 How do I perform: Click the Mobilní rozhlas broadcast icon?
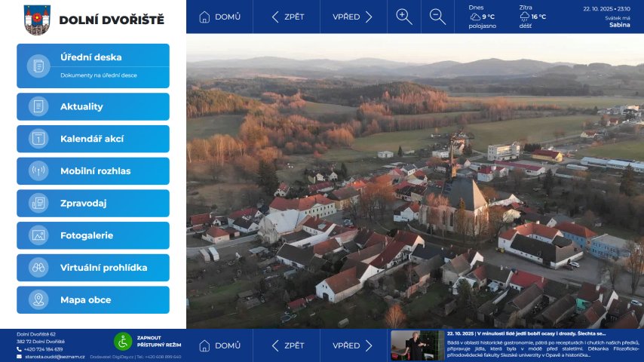click(38, 171)
